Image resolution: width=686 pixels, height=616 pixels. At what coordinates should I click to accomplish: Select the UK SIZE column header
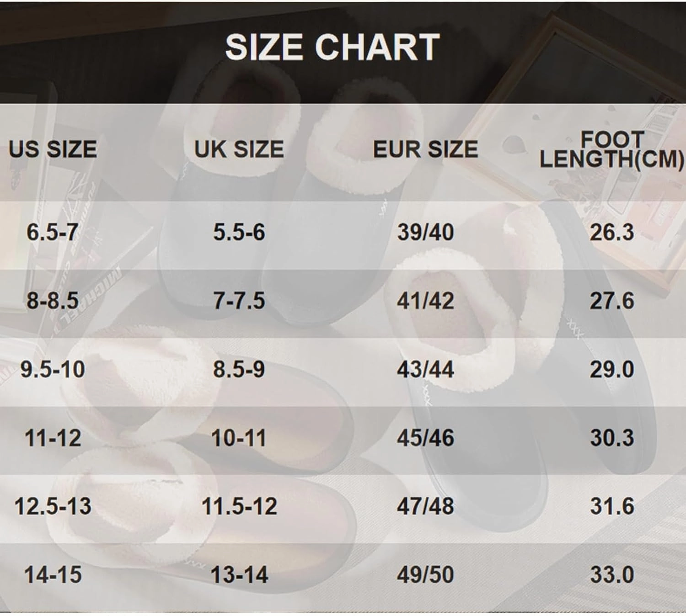click(239, 149)
